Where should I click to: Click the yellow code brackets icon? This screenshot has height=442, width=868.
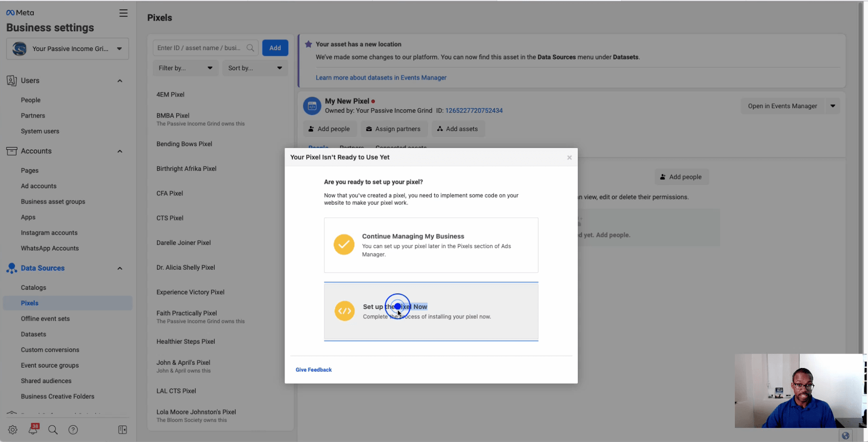(344, 311)
